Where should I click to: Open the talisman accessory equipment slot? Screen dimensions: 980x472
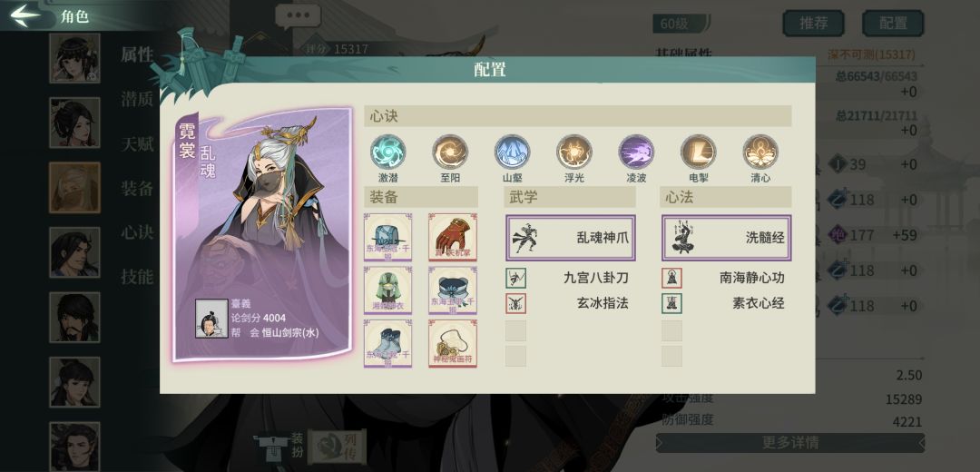click(x=453, y=343)
